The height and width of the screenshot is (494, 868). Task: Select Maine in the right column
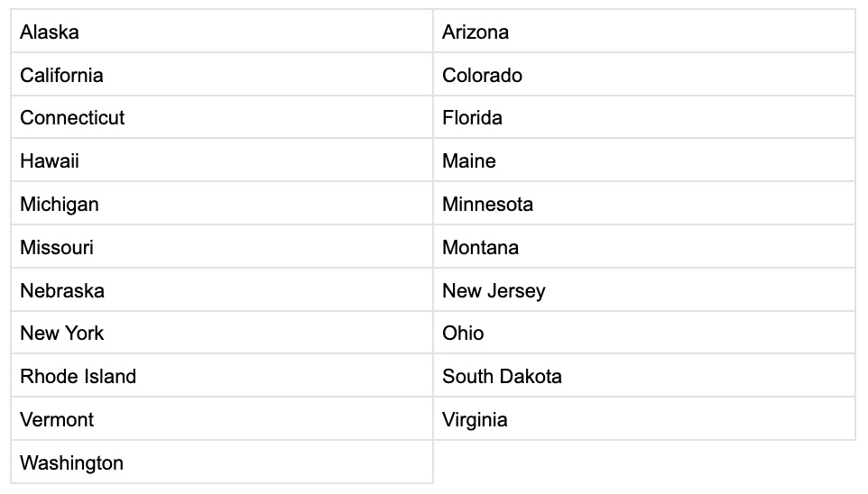(469, 161)
